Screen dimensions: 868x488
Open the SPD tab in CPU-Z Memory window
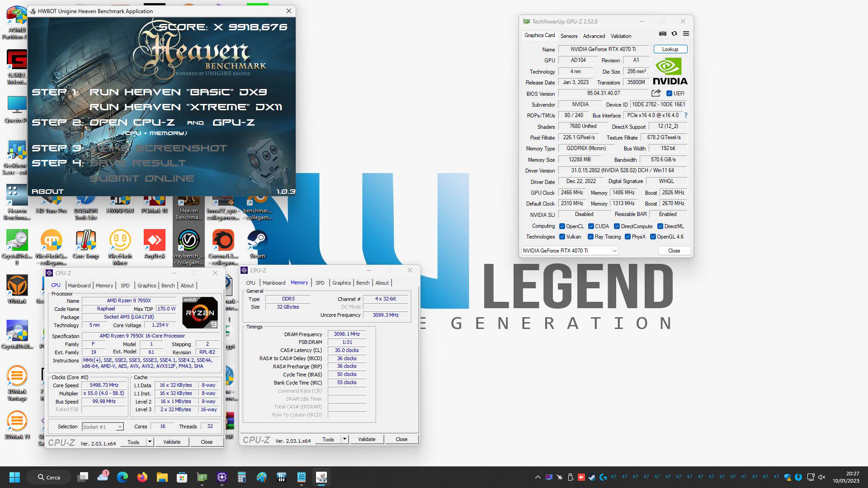320,283
